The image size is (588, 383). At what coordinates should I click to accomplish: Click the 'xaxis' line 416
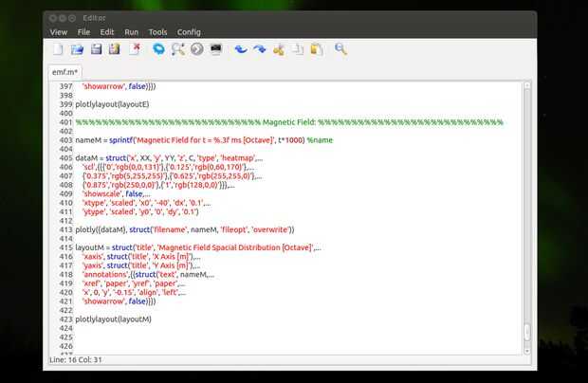coord(141,257)
